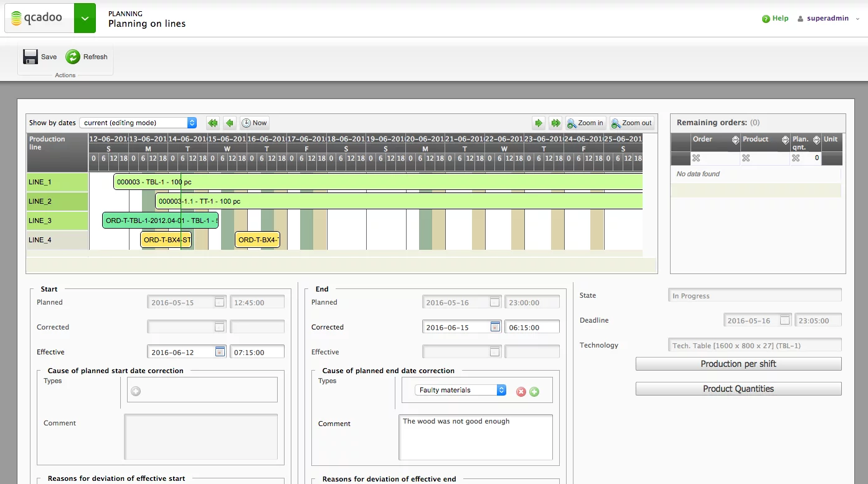The image size is (868, 484).
Task: Open calendar for End Effective date
Action: (494, 352)
